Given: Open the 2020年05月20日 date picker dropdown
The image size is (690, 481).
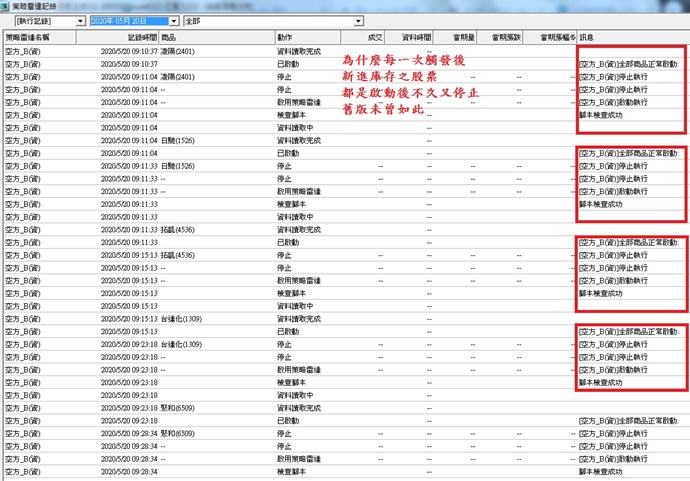Looking at the screenshot, I should [174, 20].
